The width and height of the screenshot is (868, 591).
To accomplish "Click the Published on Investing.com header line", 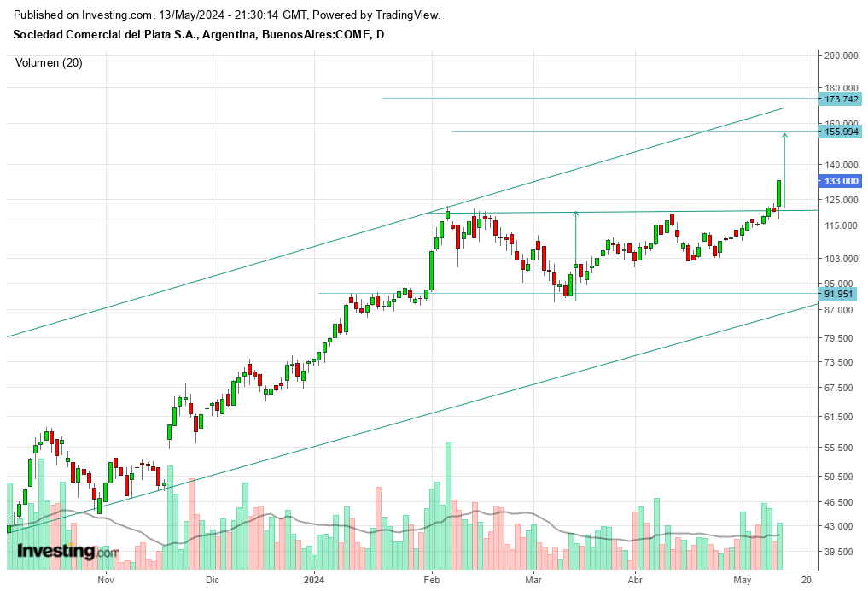I will click(x=227, y=15).
